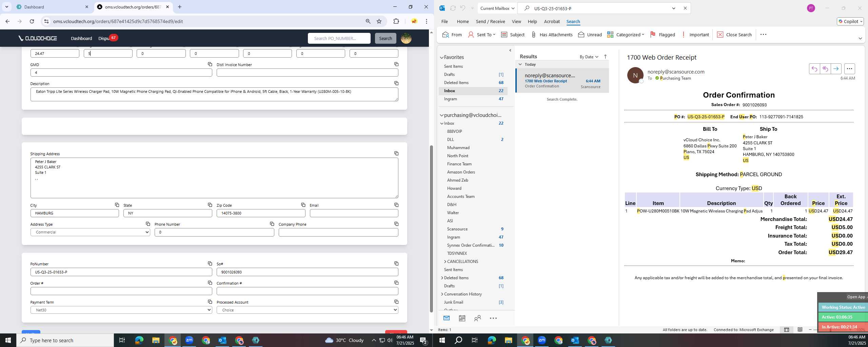Viewport: 868px width, 347px height.
Task: Open File Explorer from left taskbar
Action: pos(156,340)
